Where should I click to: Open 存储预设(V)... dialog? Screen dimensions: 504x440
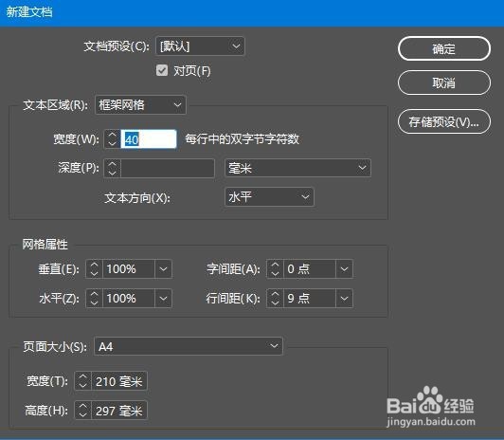click(x=444, y=122)
